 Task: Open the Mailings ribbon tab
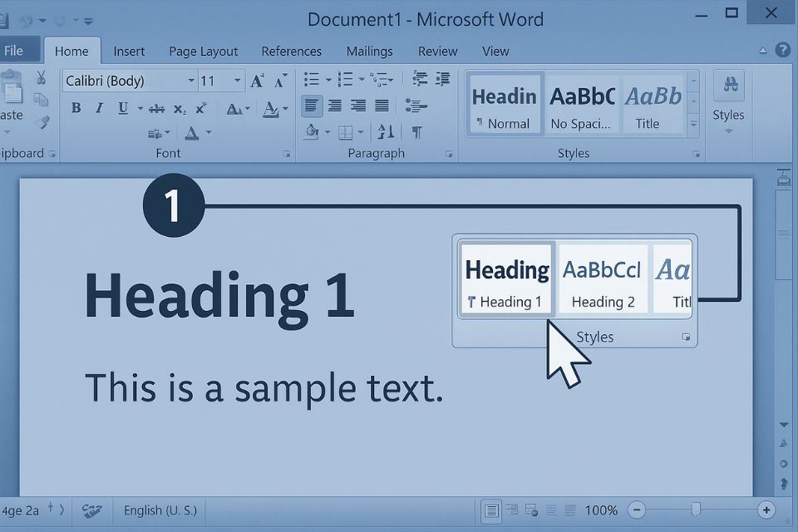(x=369, y=52)
